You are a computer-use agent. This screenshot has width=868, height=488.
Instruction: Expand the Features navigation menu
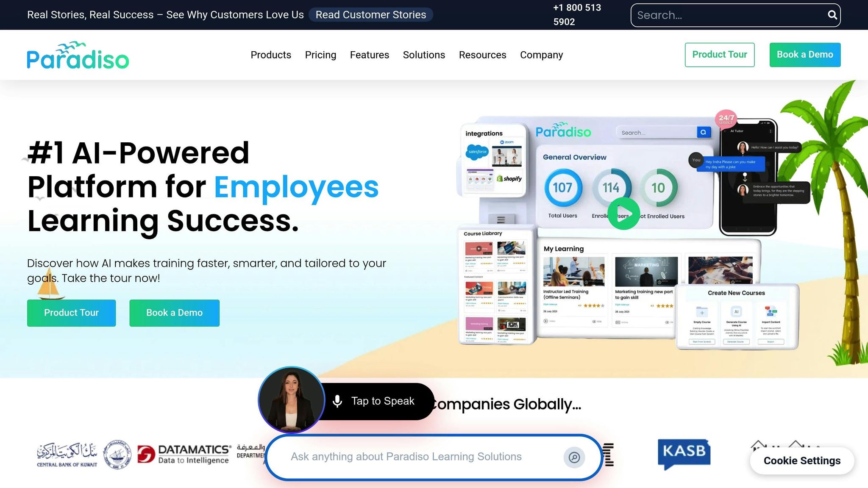(369, 55)
